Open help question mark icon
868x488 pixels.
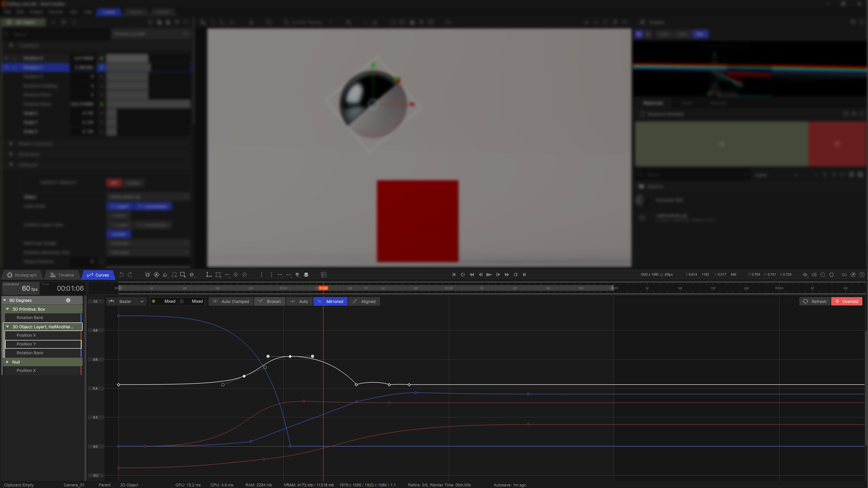[x=862, y=274]
